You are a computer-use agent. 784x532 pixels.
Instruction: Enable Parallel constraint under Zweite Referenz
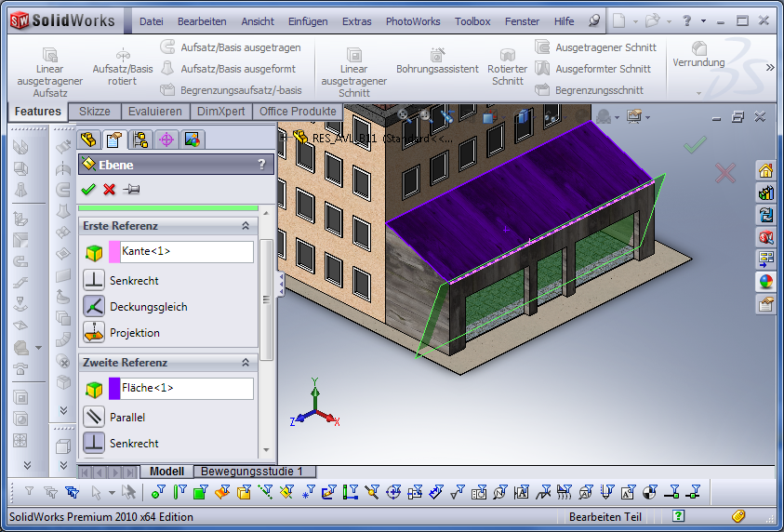coord(94,417)
